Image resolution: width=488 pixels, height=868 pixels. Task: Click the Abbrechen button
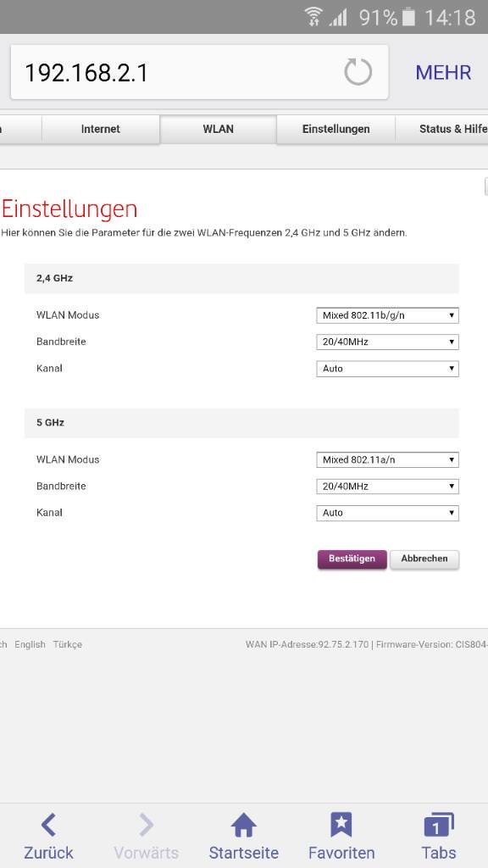424,559
